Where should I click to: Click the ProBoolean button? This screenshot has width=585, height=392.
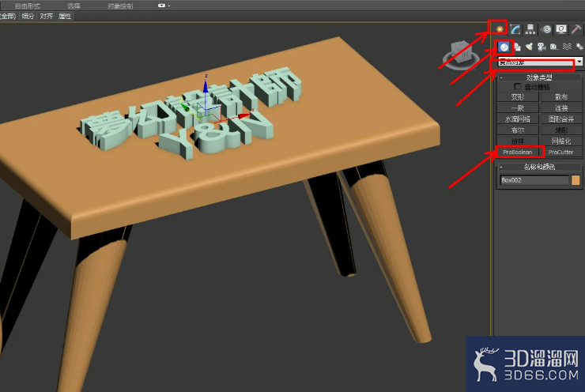click(518, 153)
